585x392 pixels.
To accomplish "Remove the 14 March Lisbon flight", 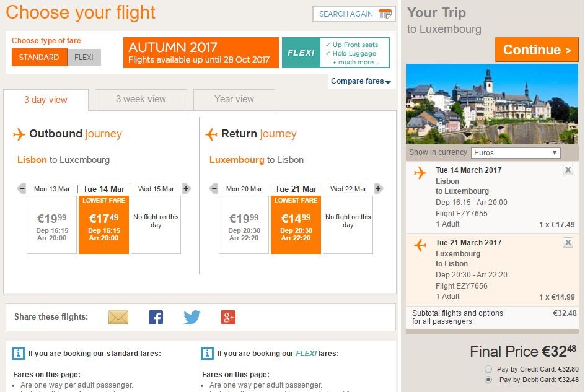I will (x=568, y=170).
